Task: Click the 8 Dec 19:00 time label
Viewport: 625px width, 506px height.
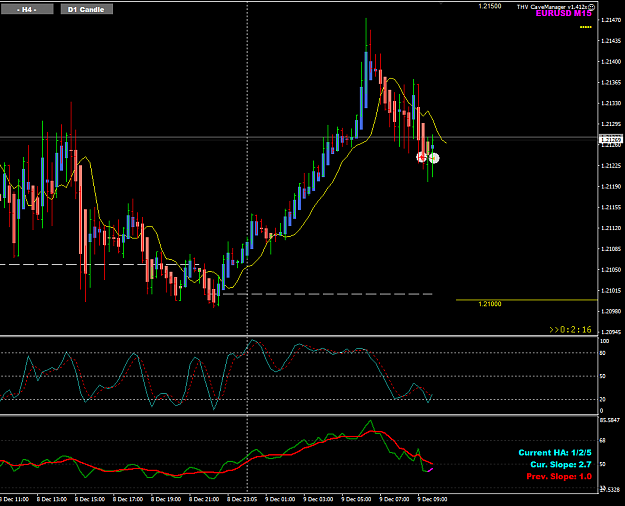Action: [166, 499]
